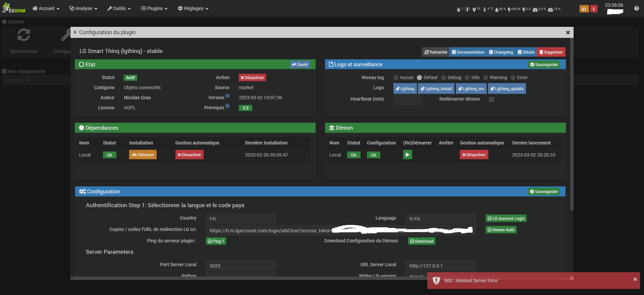The width and height of the screenshot is (644, 295).
Task: Click the URL Server Local field
Action: (441, 265)
